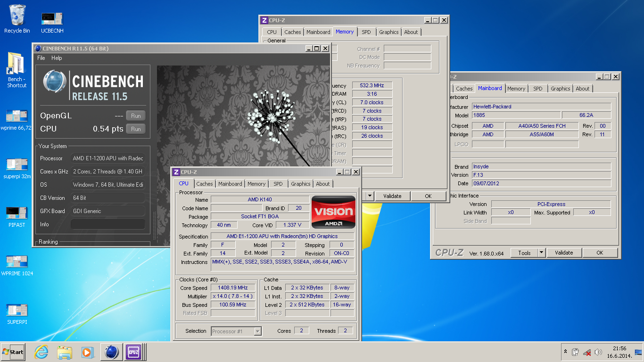This screenshot has height=362, width=644.
Task: Click the Bus Speed value 100.59 MHz
Action: [233, 304]
